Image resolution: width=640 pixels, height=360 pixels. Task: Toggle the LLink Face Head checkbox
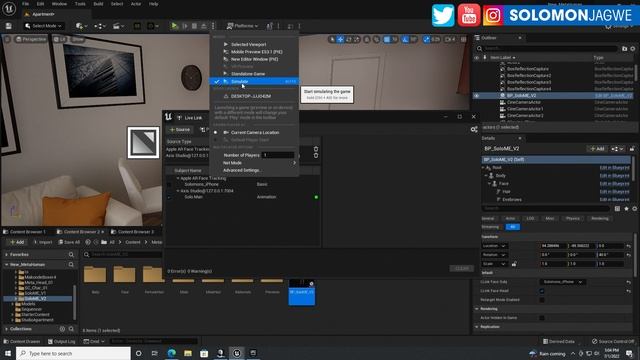point(542,291)
